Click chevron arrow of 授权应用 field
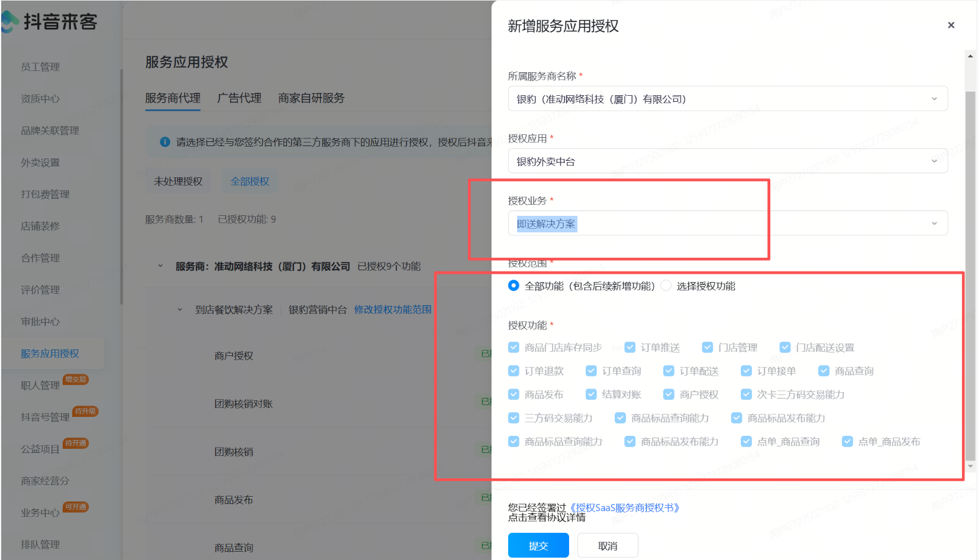The image size is (978, 560). tap(934, 161)
